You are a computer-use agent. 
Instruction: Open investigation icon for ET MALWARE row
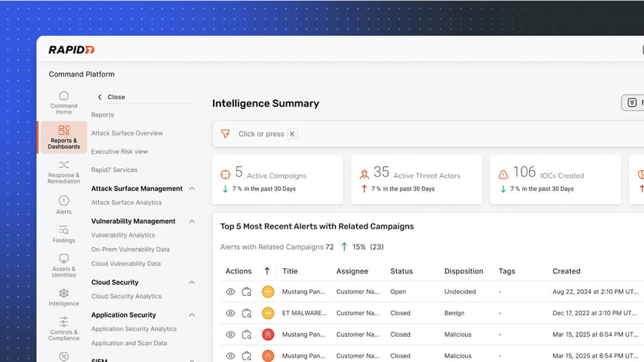coord(247,313)
